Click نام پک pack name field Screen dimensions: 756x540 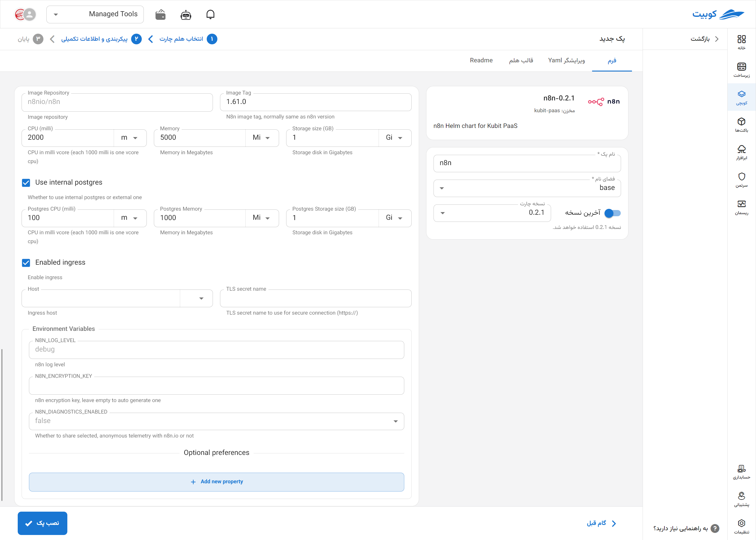[x=527, y=163]
